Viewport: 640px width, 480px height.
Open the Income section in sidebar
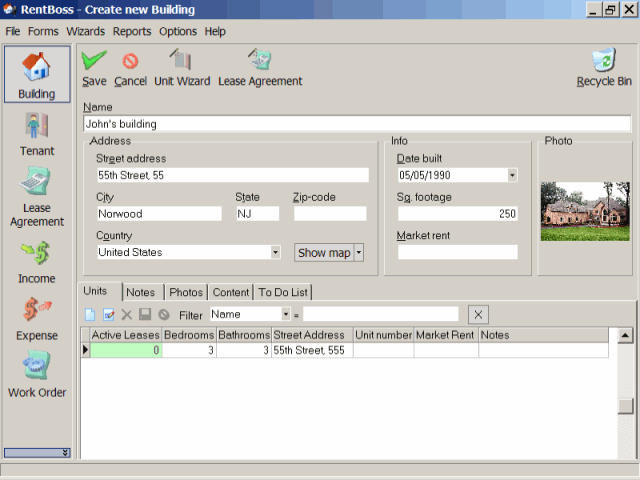(x=37, y=262)
